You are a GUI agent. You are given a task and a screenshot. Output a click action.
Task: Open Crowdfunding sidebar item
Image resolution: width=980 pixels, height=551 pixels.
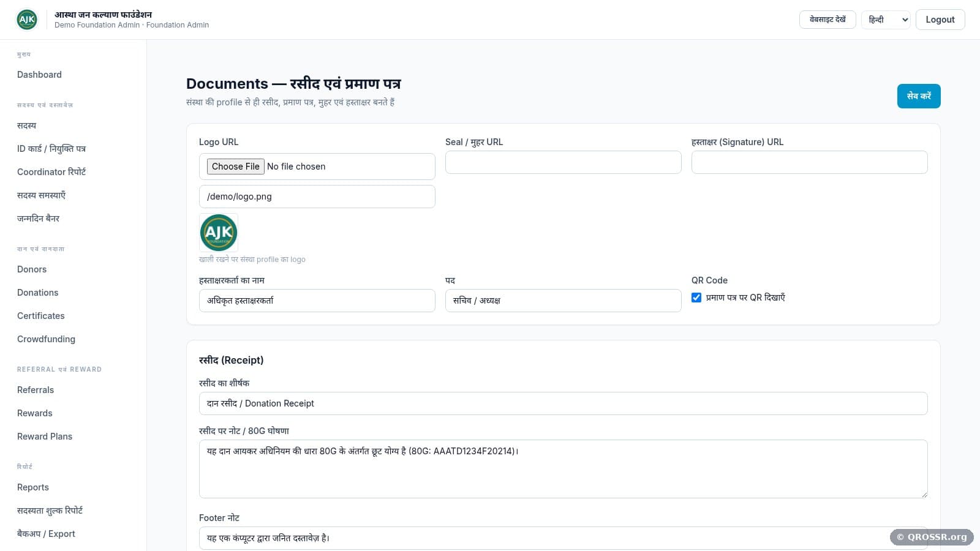[x=46, y=339]
